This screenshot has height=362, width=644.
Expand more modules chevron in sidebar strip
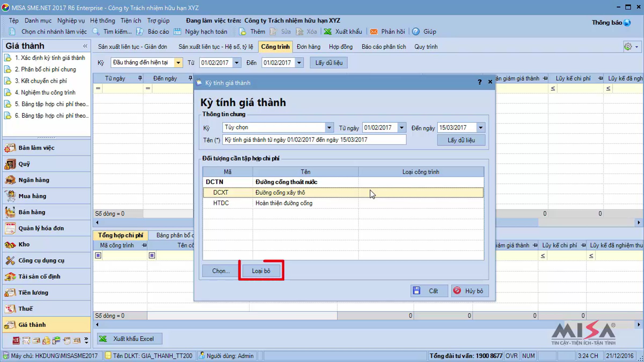click(86, 340)
